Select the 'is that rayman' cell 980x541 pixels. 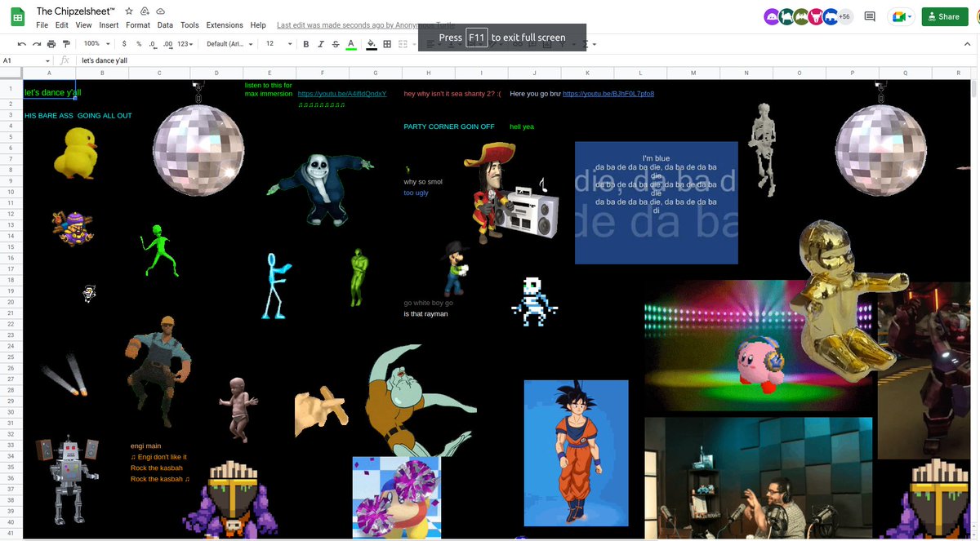(x=426, y=313)
